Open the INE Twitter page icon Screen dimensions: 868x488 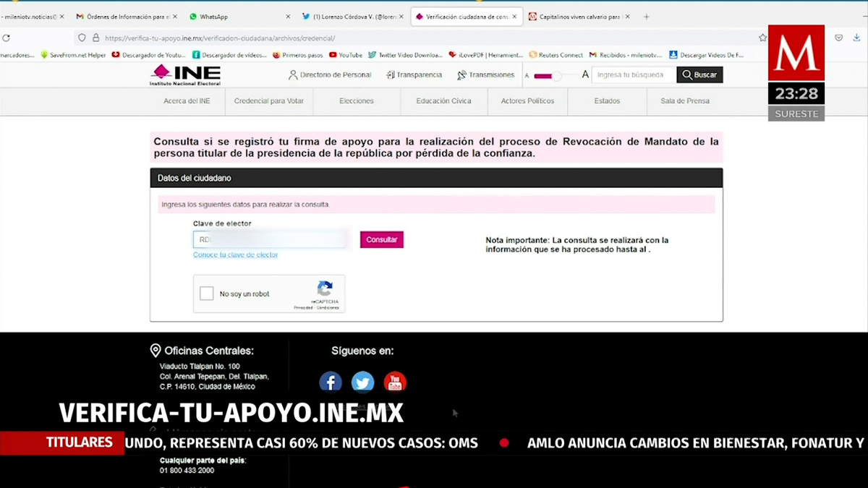click(x=362, y=382)
